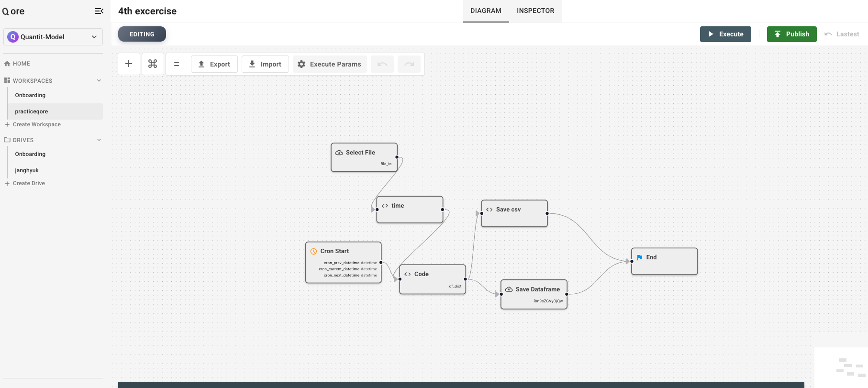
Task: Collapse the WORKSPACES section
Action: click(99, 80)
